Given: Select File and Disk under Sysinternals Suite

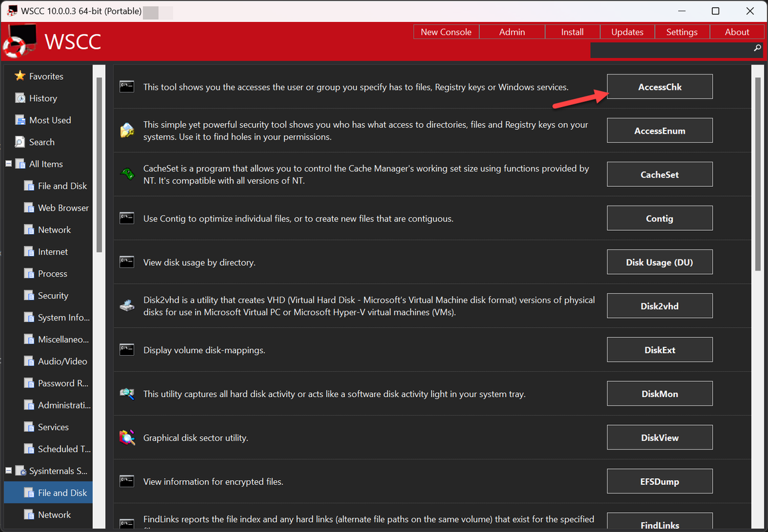Looking at the screenshot, I should pos(48,493).
